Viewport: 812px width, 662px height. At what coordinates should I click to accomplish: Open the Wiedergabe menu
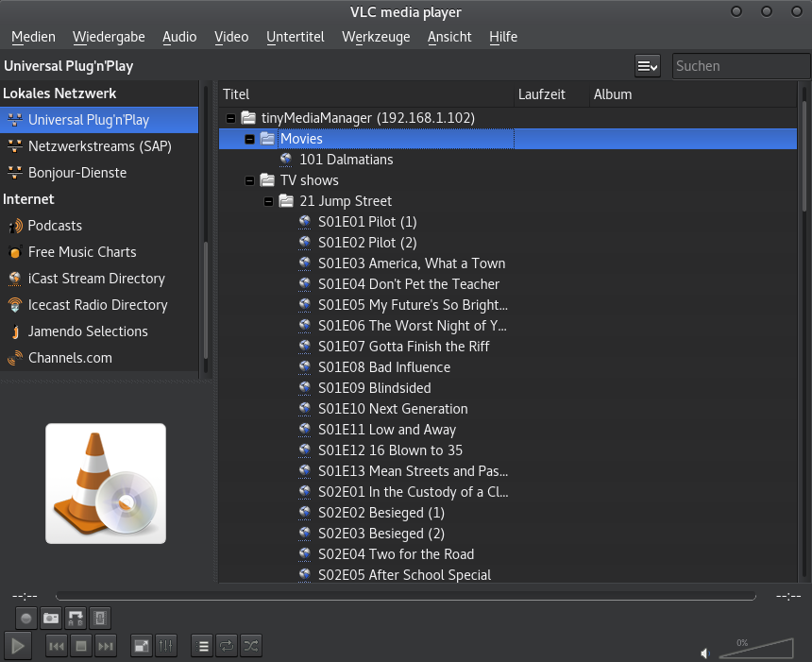[109, 37]
